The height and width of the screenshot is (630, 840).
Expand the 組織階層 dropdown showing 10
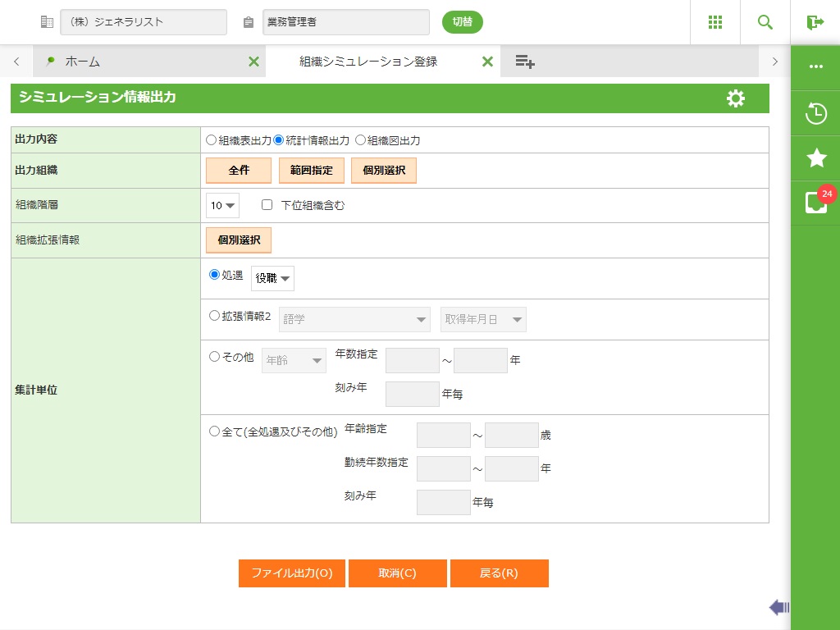pos(222,205)
